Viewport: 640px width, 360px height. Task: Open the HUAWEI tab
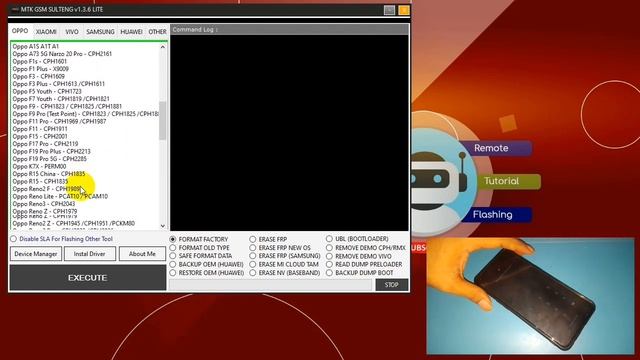(x=131, y=31)
